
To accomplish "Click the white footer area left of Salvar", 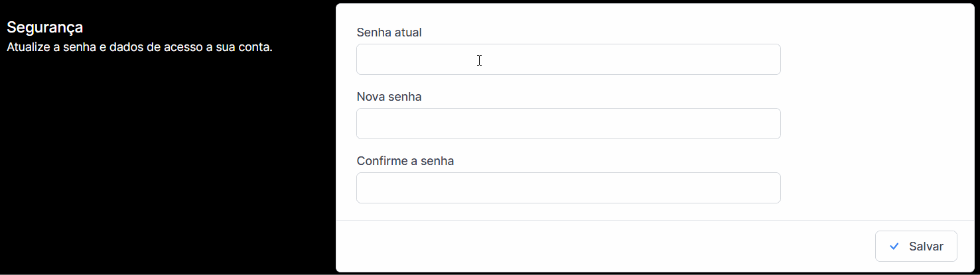I will pyautogui.click(x=597, y=247).
